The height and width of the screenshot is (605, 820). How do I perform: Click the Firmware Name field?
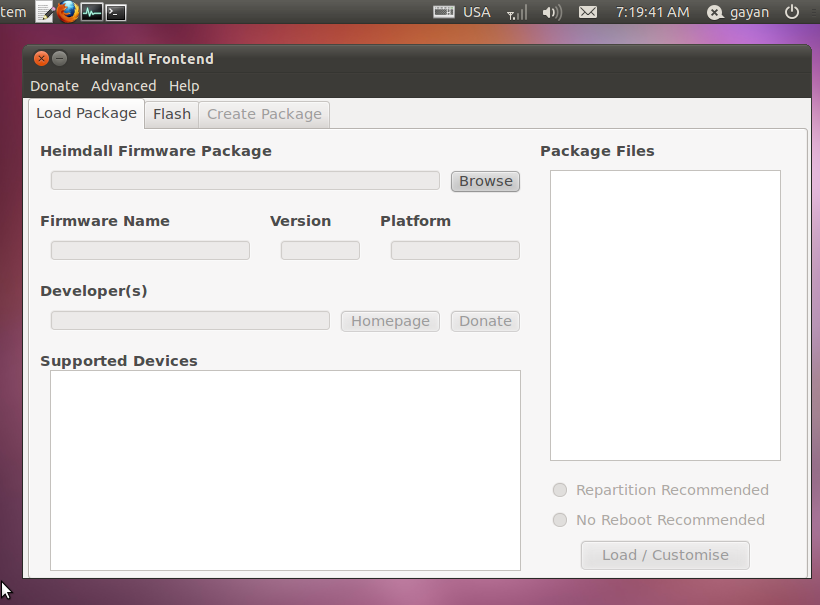(150, 250)
